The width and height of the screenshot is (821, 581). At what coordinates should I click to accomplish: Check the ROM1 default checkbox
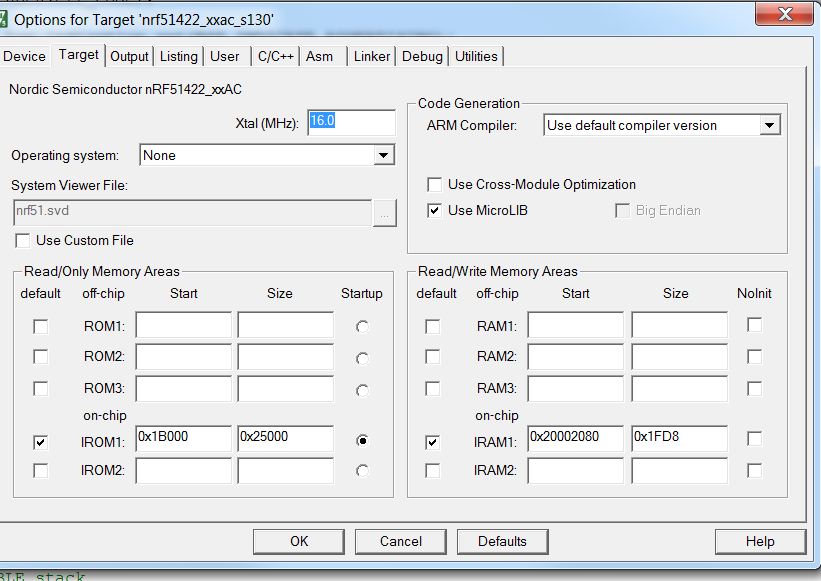click(40, 327)
